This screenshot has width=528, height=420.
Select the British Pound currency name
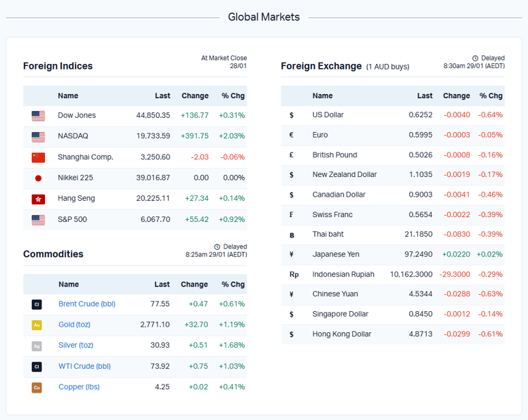coord(335,155)
